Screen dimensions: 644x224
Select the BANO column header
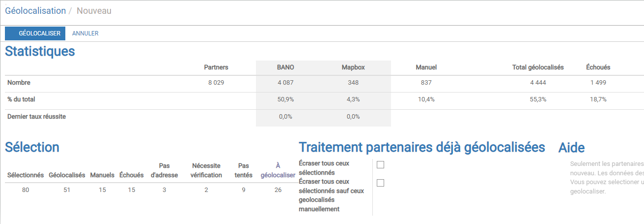(x=285, y=67)
